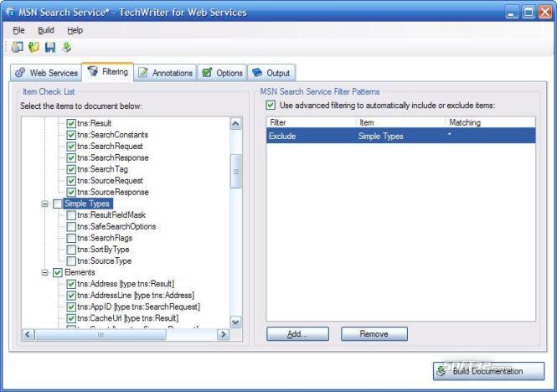Uncheck the Elements group checkbox
Viewport: 557px width, 392px height.
(x=58, y=272)
